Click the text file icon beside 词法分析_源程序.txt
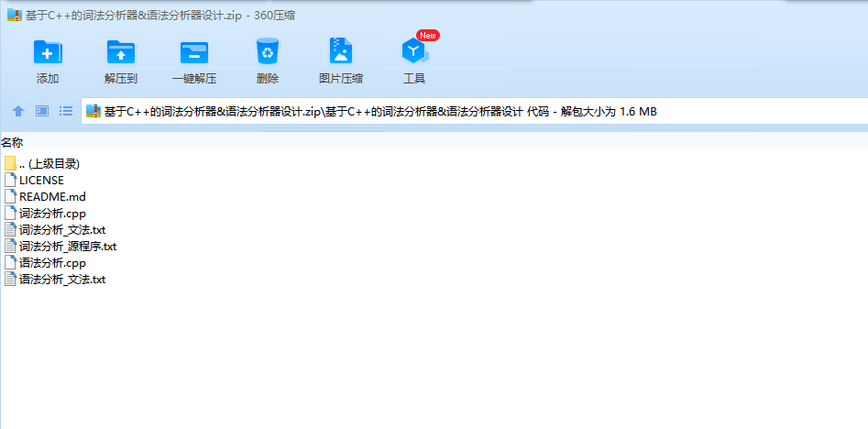This screenshot has height=429, width=868. pyautogui.click(x=10, y=247)
